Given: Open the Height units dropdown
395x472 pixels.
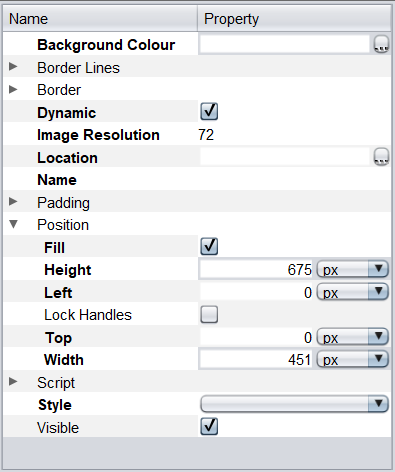Looking at the screenshot, I should click(352, 269).
